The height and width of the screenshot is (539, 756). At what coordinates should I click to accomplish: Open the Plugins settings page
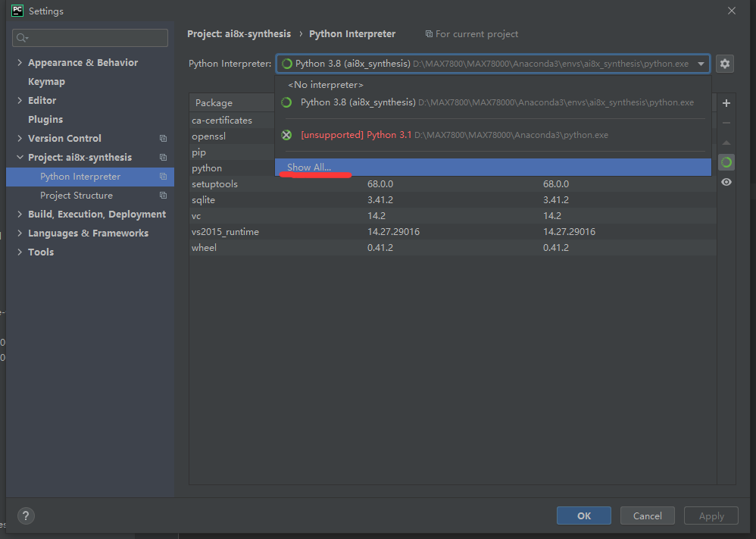click(45, 119)
